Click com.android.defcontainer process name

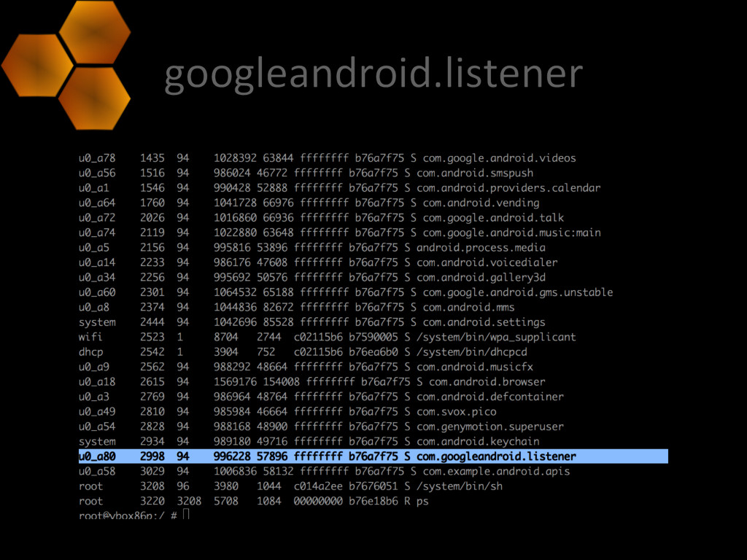coord(490,397)
